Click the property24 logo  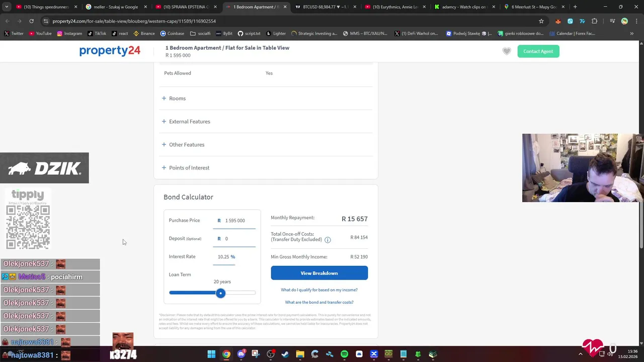(110, 51)
